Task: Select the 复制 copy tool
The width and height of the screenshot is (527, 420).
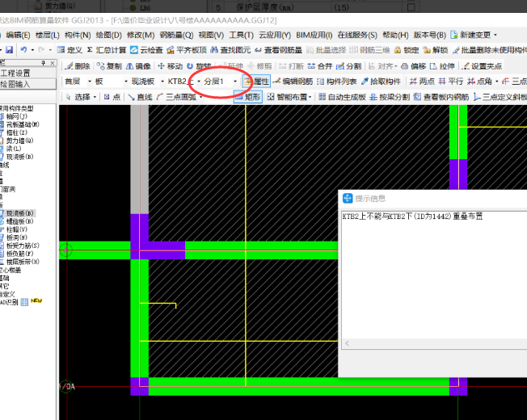Action: (x=109, y=66)
